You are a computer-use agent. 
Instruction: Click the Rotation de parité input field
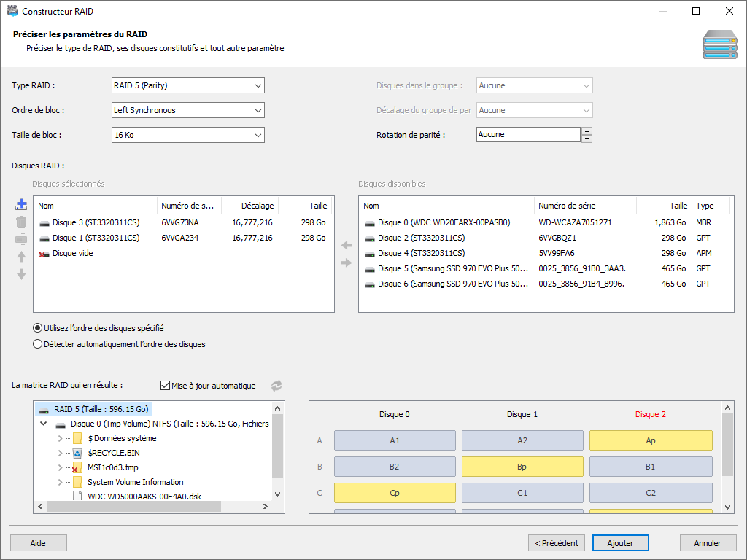(528, 135)
